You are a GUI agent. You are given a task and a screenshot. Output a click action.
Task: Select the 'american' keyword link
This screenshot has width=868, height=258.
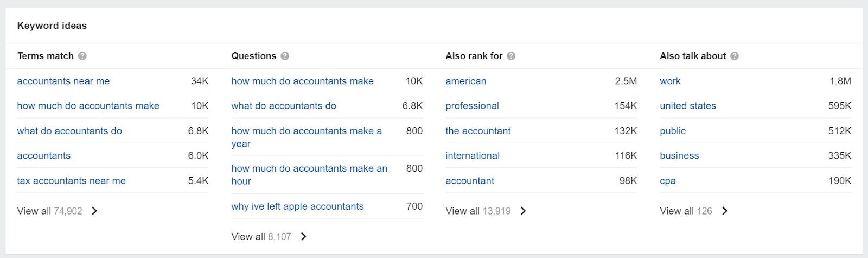[466, 81]
